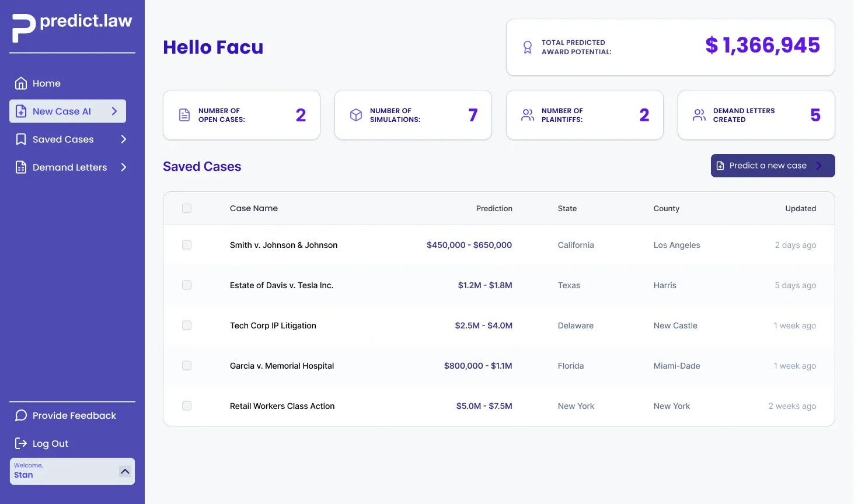The width and height of the screenshot is (858, 504).
Task: Click the Delaware state cell
Action: click(x=576, y=325)
